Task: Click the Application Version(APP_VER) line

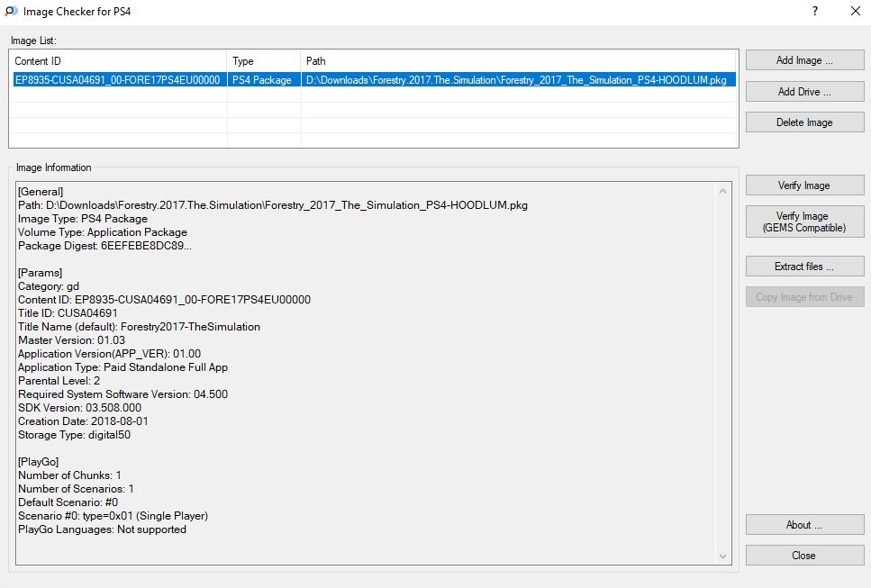Action: pos(109,354)
